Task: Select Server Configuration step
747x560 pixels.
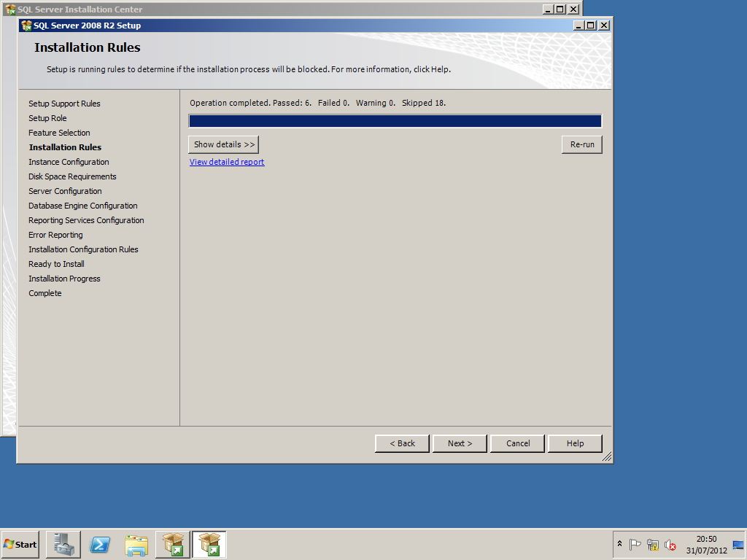Action: click(65, 191)
